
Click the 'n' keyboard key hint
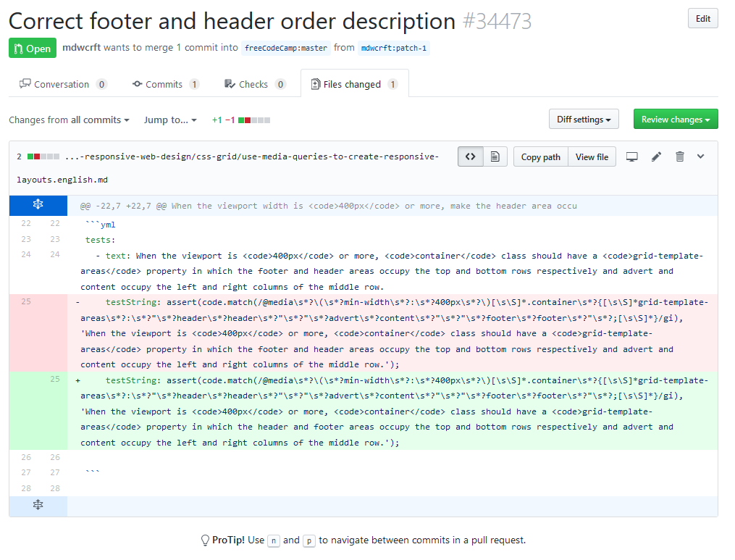(274, 540)
